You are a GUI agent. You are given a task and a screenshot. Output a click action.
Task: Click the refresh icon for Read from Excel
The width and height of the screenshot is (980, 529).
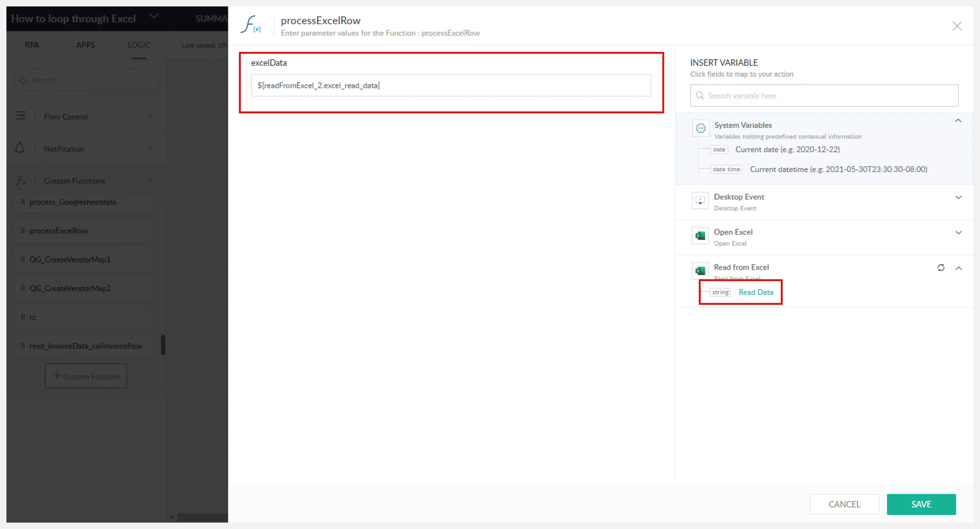[x=940, y=268]
